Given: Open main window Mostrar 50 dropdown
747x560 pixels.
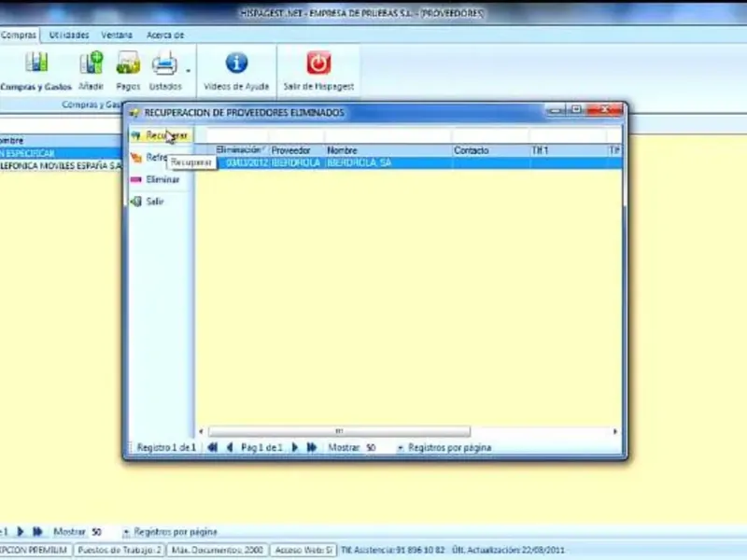Looking at the screenshot, I should [126, 532].
